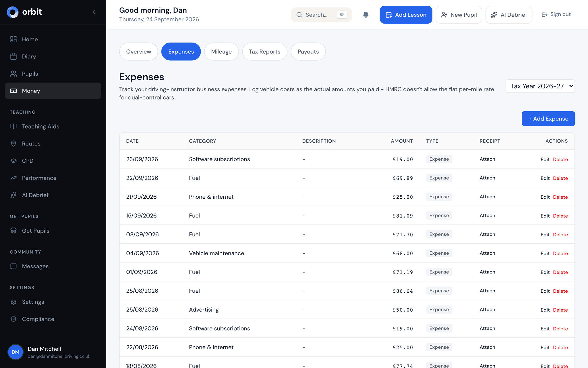Click the New Pupil button
The height and width of the screenshot is (368, 588).
459,15
